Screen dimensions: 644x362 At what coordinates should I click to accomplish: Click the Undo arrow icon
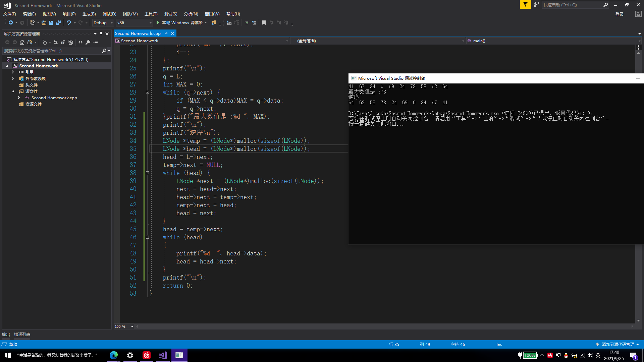click(x=68, y=23)
